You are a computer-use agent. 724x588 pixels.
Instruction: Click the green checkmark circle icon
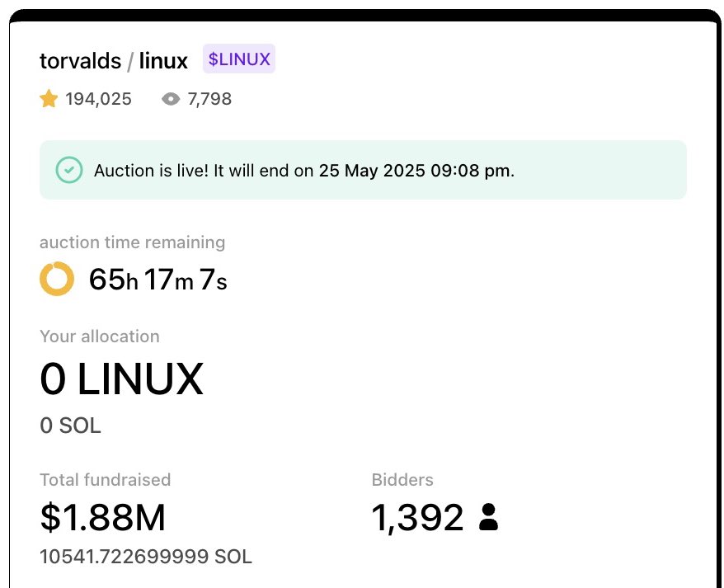point(69,170)
